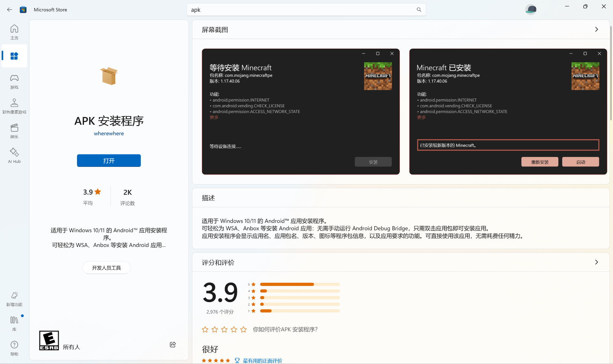Click the Microsoft Store logo icon
Screen dimensions: 613x364
[x=23, y=10]
